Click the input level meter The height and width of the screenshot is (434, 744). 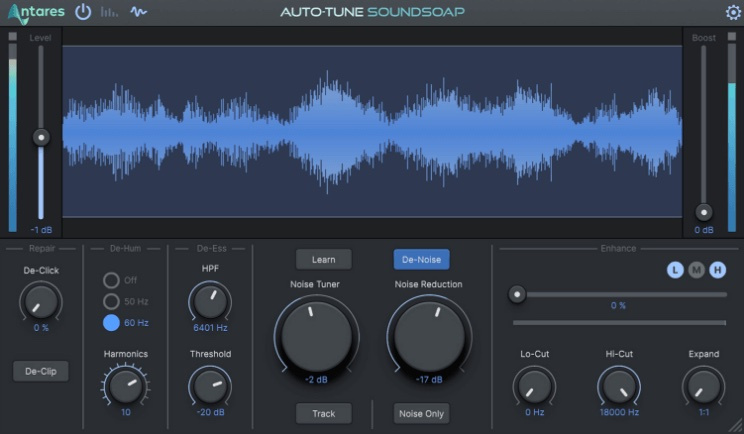point(13,138)
